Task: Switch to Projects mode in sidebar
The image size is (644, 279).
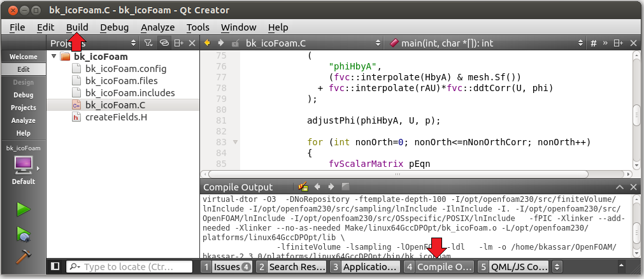Action: tap(24, 108)
